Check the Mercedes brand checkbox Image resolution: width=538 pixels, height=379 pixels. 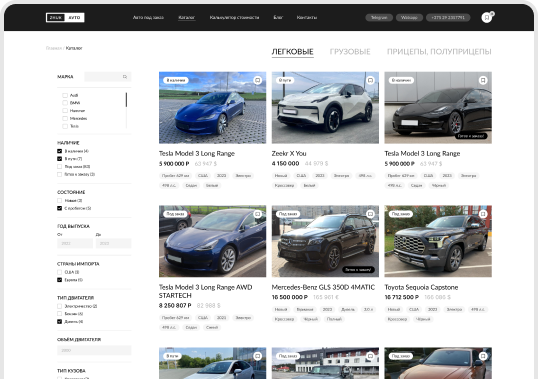coord(65,119)
